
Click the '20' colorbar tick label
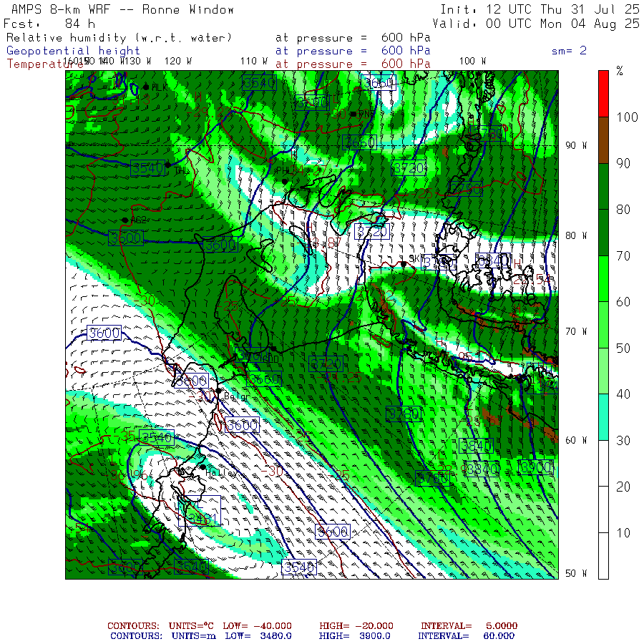[x=623, y=487]
